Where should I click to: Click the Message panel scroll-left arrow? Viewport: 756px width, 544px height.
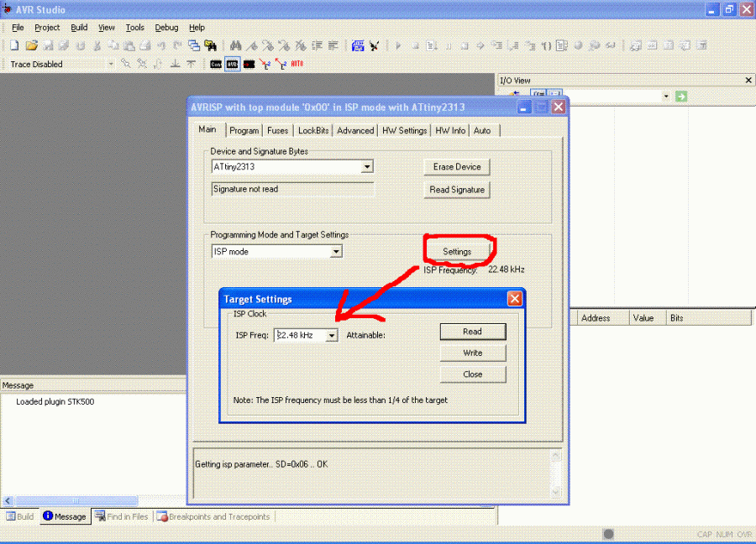(x=8, y=500)
